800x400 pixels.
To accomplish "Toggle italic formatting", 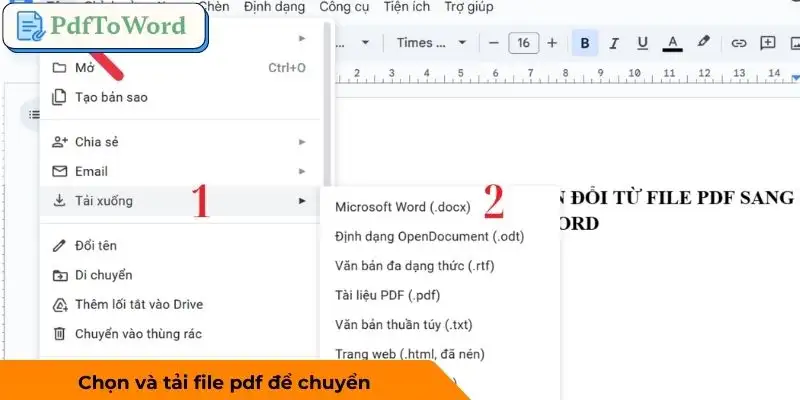I will (x=614, y=43).
